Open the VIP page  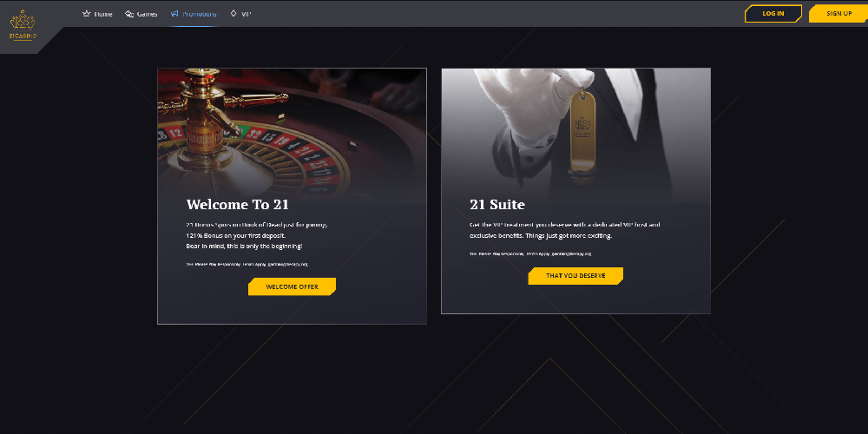[x=247, y=14]
